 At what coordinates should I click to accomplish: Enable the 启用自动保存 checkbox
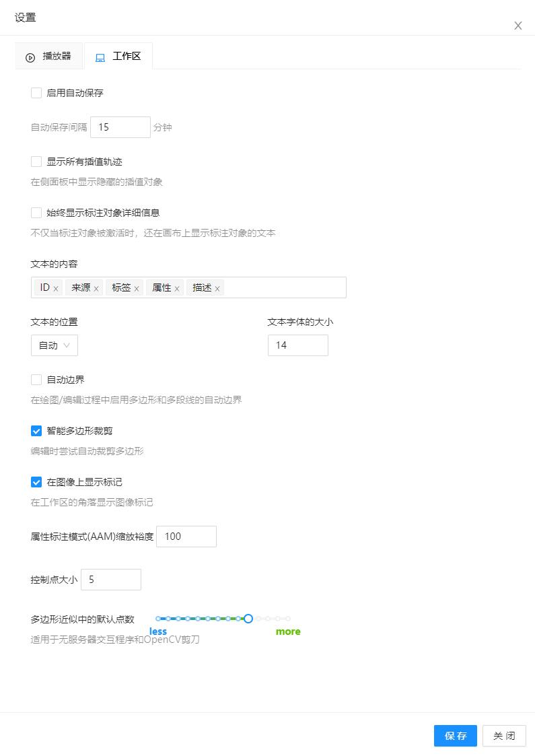click(x=36, y=93)
